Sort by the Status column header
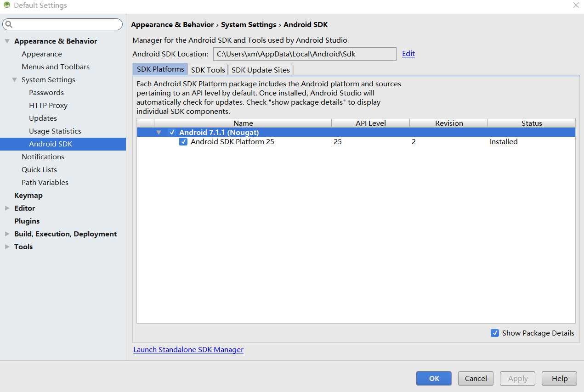The width and height of the screenshot is (584, 392). point(532,123)
